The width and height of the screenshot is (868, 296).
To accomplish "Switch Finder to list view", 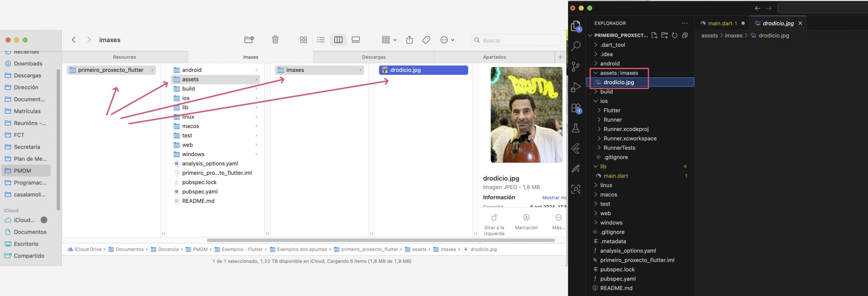I will pyautogui.click(x=320, y=40).
